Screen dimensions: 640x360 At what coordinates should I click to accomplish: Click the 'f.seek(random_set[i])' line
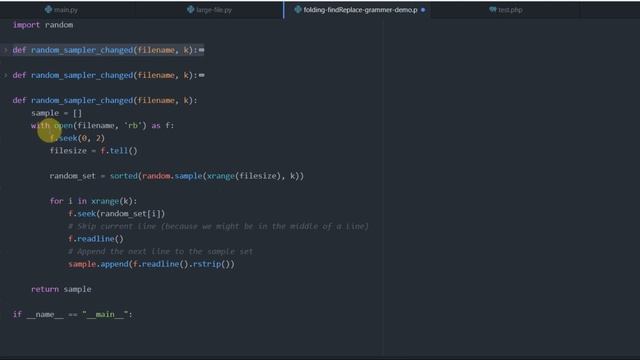coord(117,214)
